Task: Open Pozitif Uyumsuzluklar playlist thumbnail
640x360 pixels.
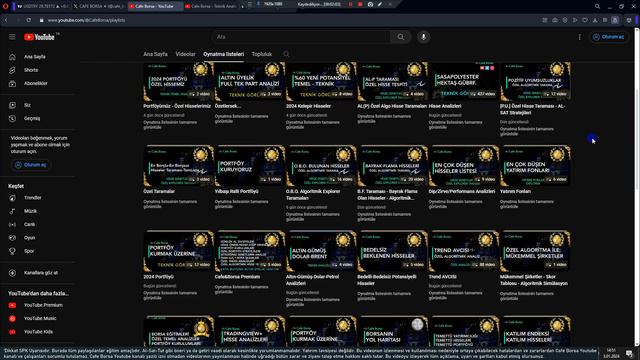Action: tap(535, 81)
